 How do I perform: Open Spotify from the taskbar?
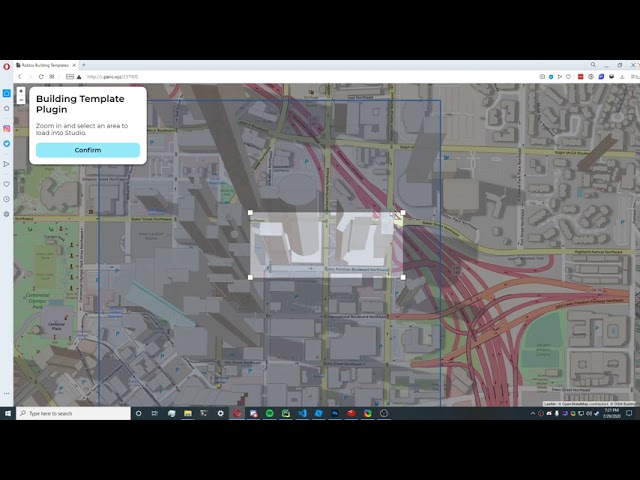(x=269, y=413)
